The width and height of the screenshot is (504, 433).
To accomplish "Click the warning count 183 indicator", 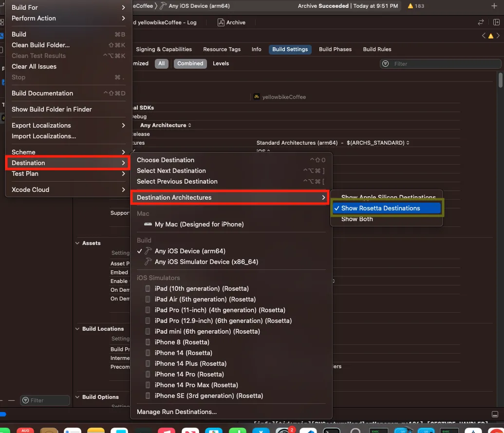I will [416, 6].
